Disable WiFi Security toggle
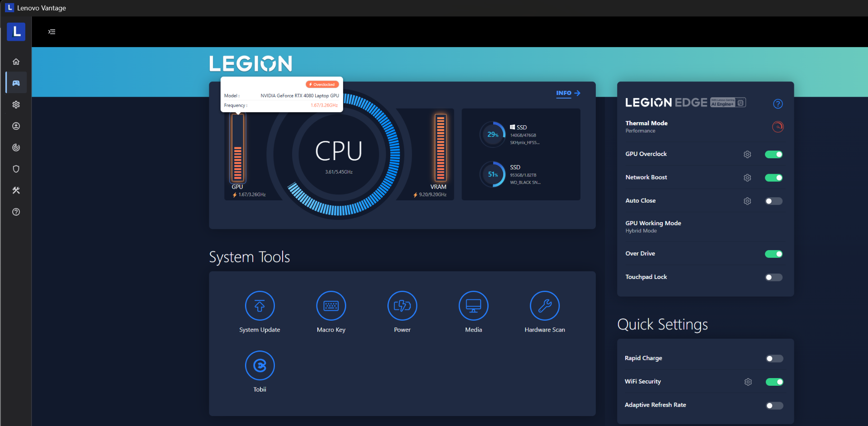This screenshot has height=426, width=868. tap(774, 382)
